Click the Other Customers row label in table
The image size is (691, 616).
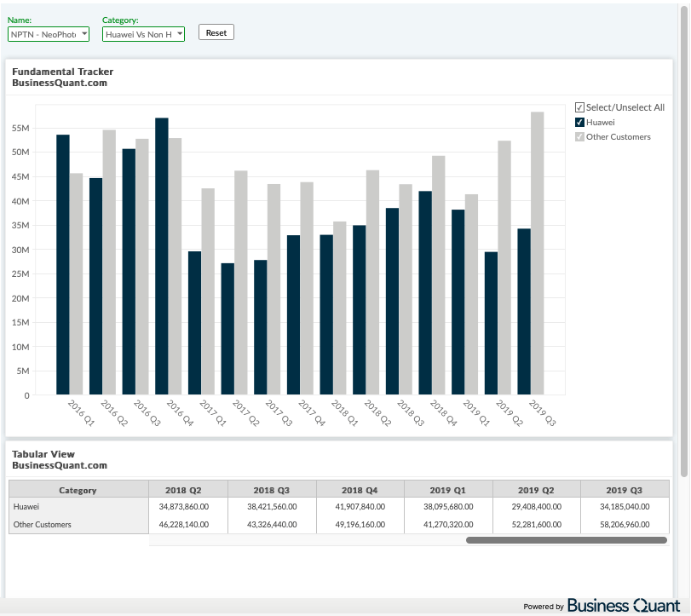coord(43,525)
